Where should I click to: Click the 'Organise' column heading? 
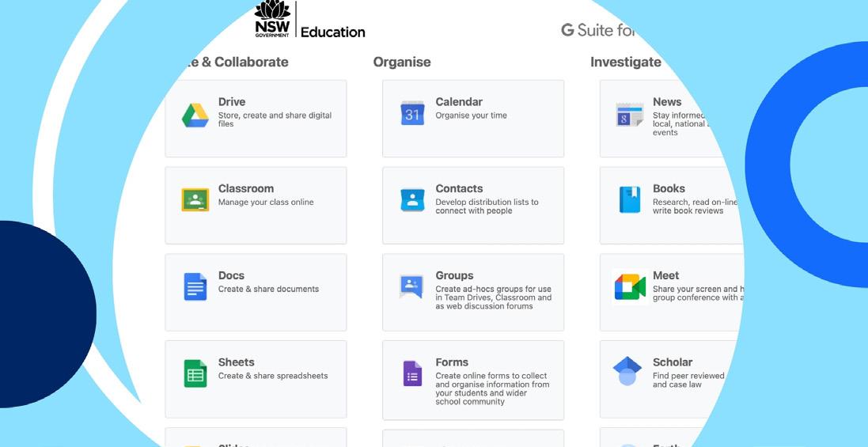click(402, 62)
